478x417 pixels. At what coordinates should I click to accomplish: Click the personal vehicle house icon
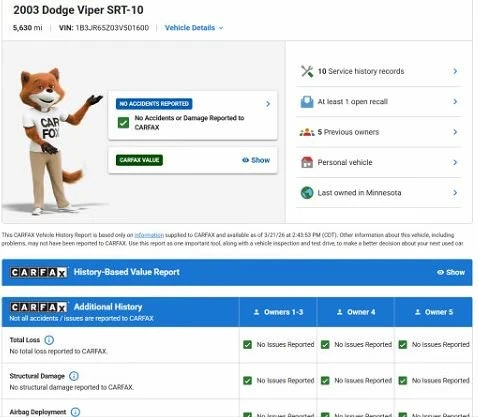click(307, 162)
